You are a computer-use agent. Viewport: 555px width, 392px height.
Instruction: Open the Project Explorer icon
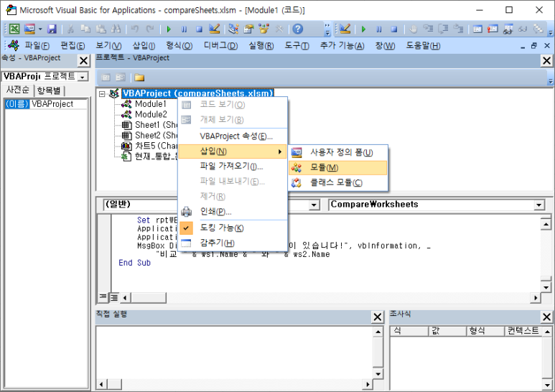[233, 29]
